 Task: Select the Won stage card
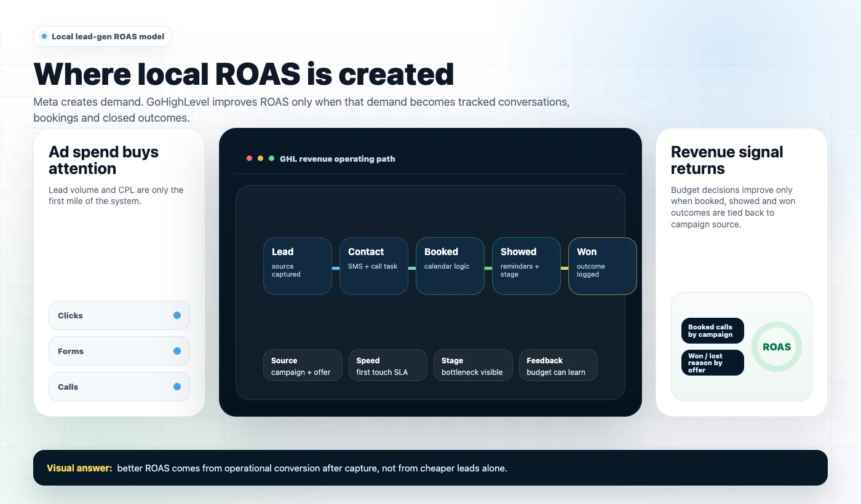point(603,266)
